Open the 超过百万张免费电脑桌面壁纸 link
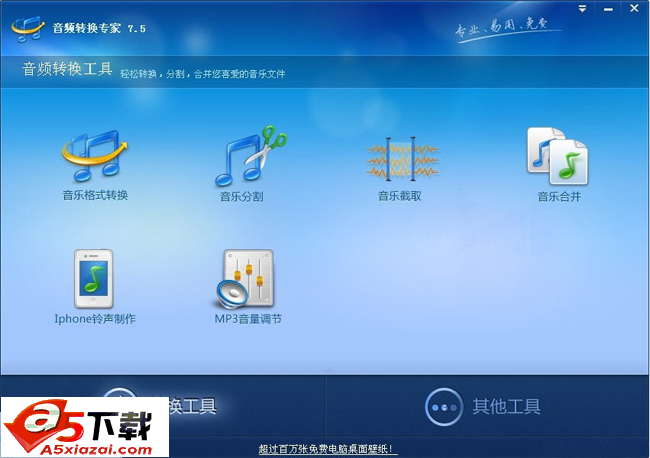The height and width of the screenshot is (458, 650). pyautogui.click(x=327, y=449)
